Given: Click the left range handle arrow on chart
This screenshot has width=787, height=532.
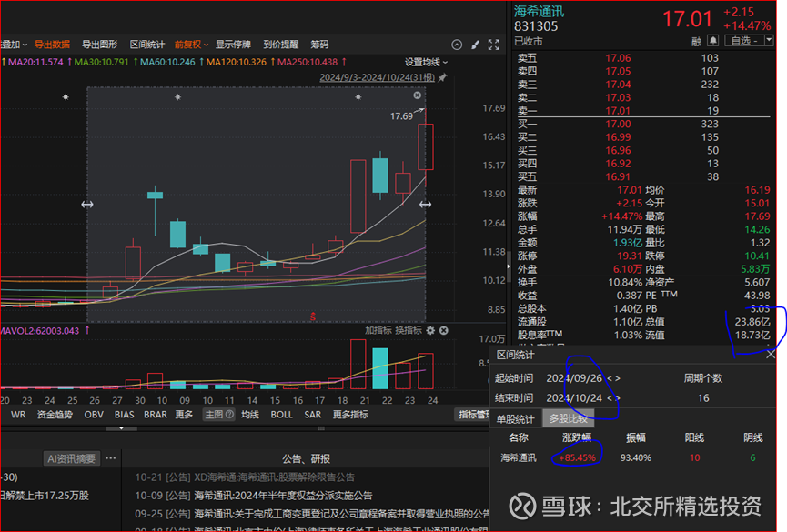Looking at the screenshot, I should coord(87,205).
